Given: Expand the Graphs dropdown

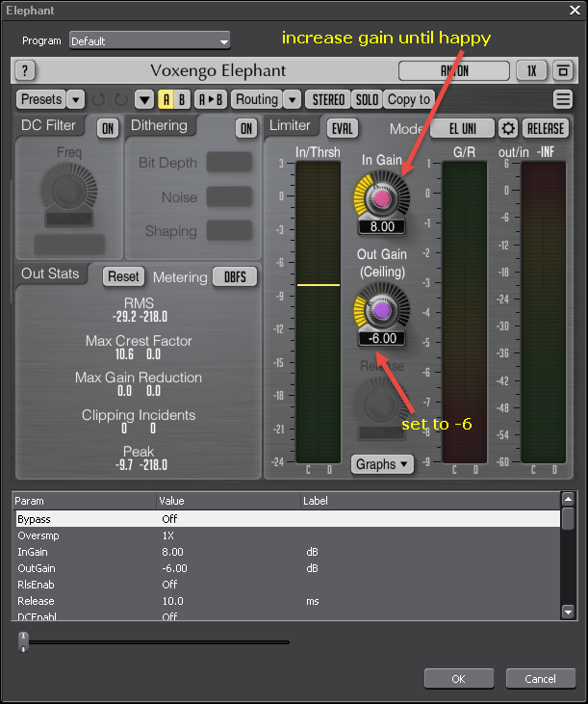Looking at the screenshot, I should (x=382, y=464).
